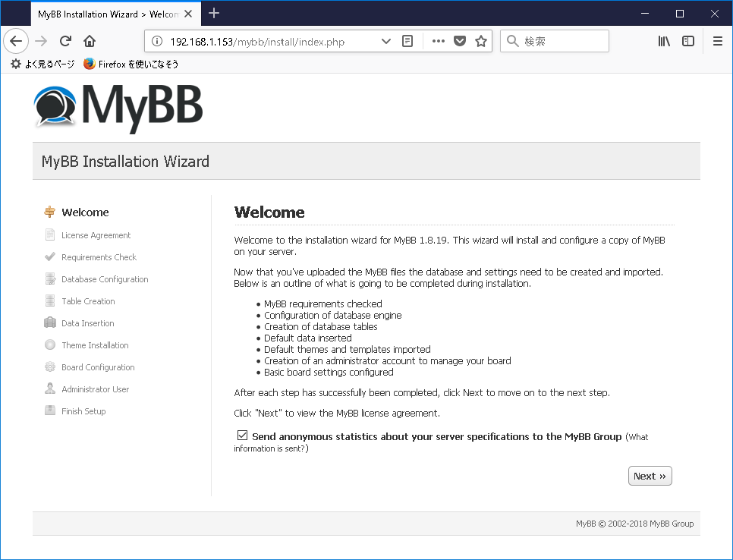
Task: Click the 'MyBB © 2002-2018 MyBB Group' footer
Action: [x=634, y=524]
